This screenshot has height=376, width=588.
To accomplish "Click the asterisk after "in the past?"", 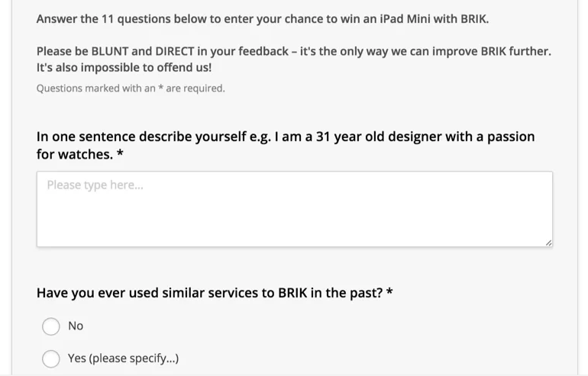I will tap(389, 291).
